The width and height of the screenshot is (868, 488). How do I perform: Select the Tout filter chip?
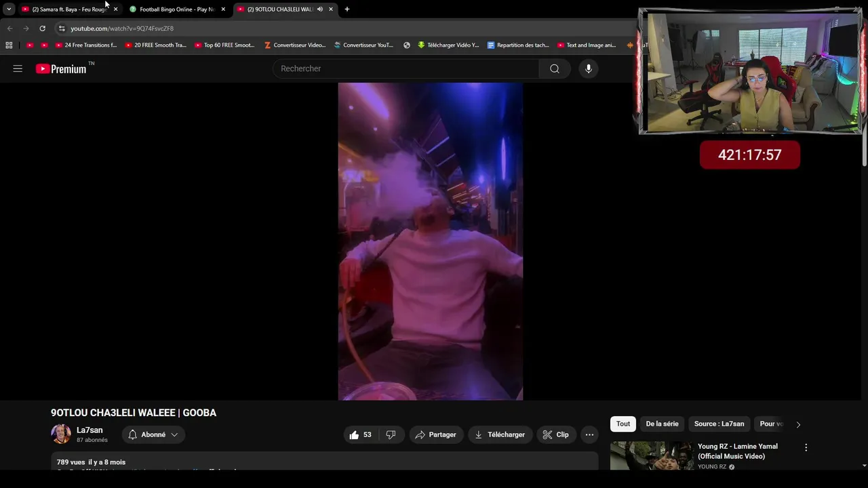coord(623,424)
